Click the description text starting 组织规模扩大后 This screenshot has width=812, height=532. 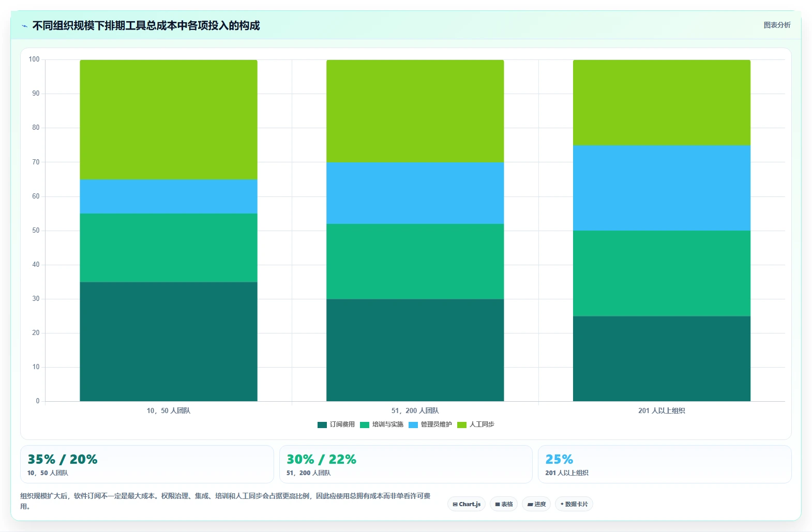point(225,501)
